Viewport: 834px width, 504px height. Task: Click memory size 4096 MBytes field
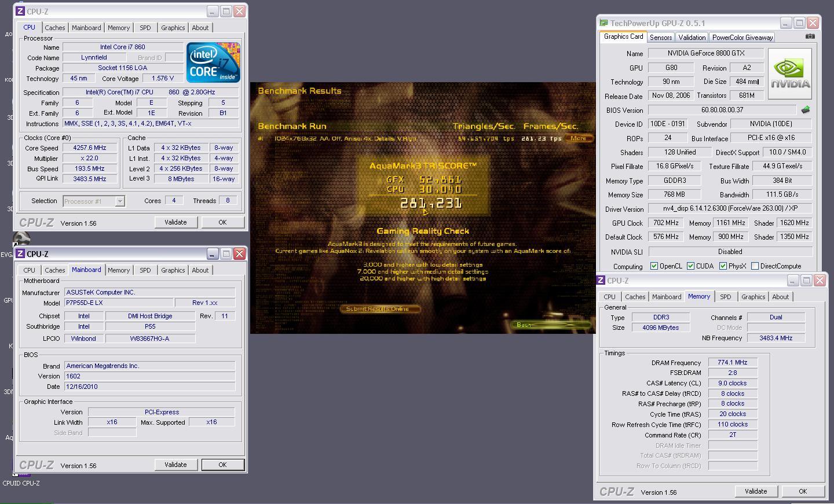click(x=661, y=328)
